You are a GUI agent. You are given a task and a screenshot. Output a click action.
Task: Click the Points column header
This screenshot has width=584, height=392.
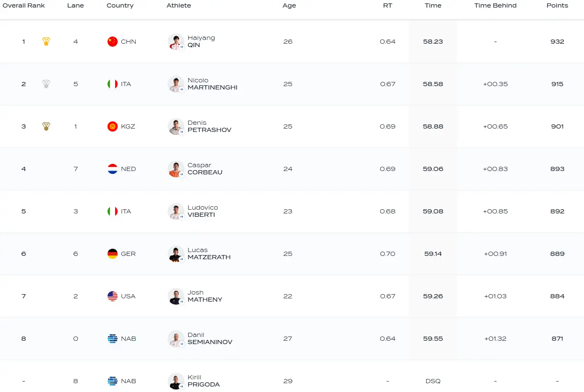[557, 5]
